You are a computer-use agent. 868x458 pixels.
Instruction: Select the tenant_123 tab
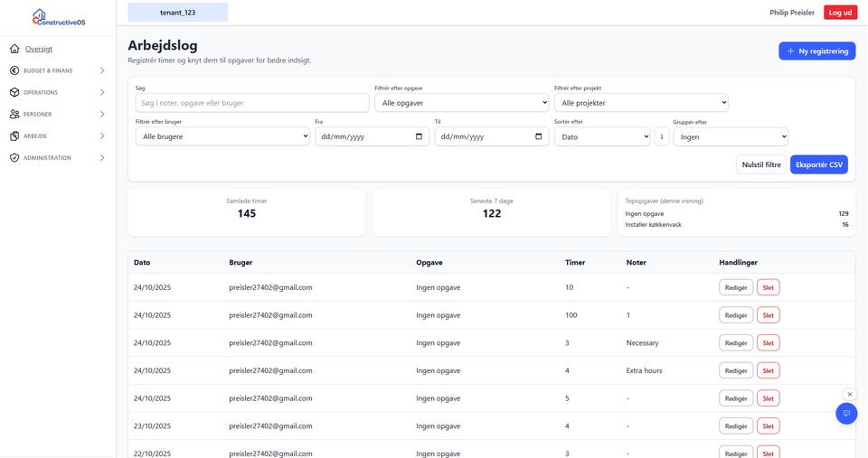point(177,13)
